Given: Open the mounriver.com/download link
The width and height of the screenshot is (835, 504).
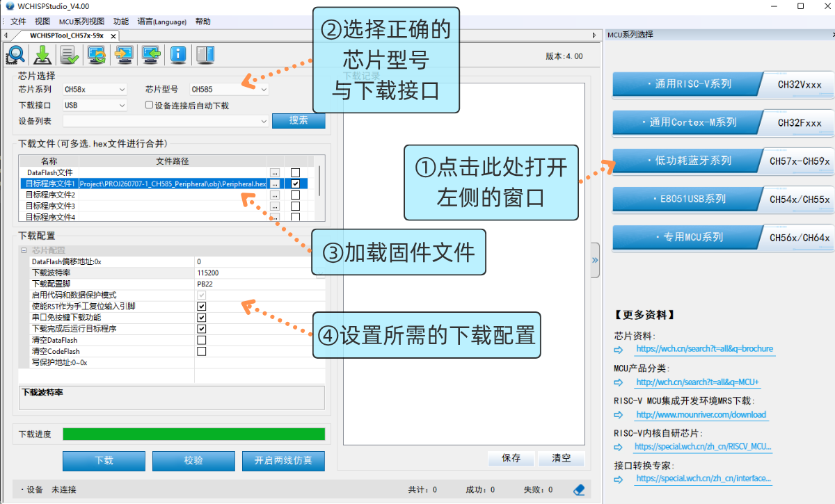Looking at the screenshot, I should [x=701, y=415].
